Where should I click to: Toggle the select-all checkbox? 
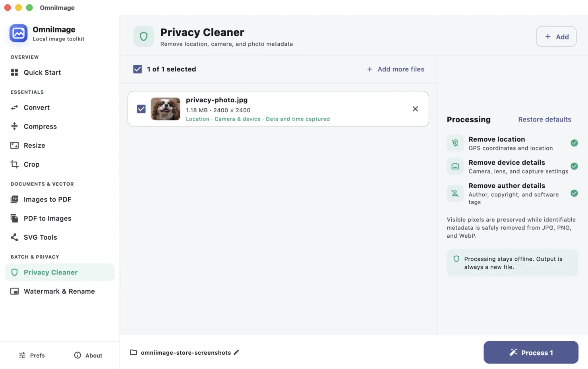coord(137,69)
